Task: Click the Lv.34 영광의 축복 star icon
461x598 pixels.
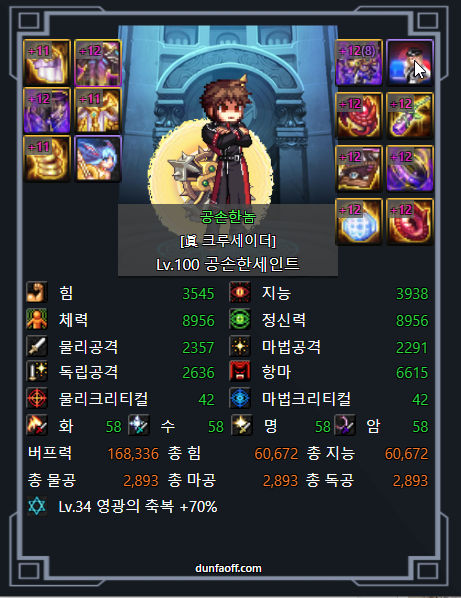Action: coord(37,506)
